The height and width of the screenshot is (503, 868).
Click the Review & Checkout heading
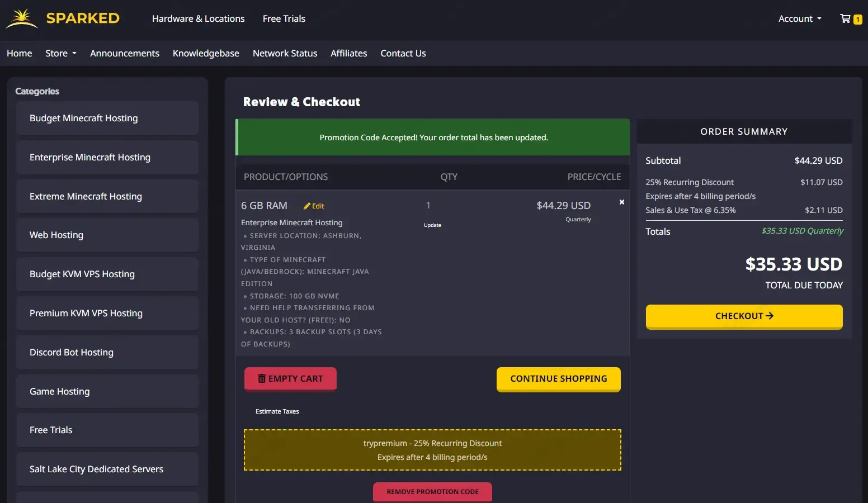[x=301, y=102]
